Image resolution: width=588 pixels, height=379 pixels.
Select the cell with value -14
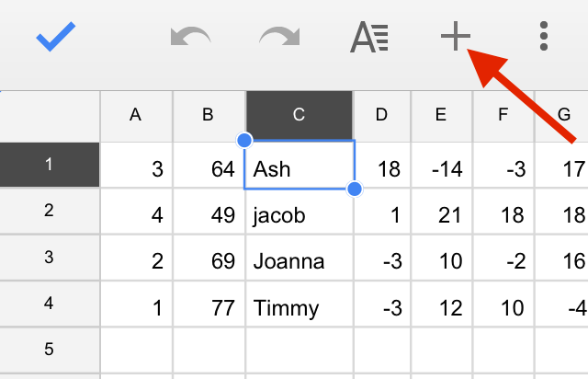click(x=442, y=165)
